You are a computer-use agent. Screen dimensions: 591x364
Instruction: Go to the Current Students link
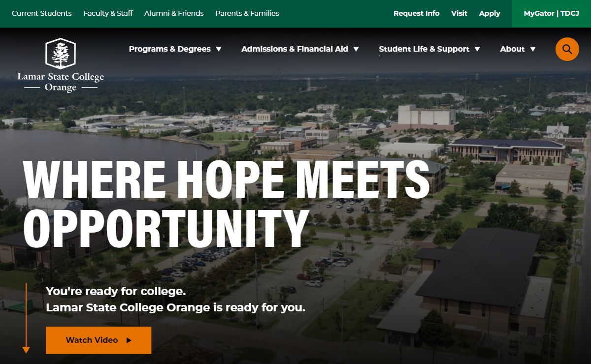42,13
